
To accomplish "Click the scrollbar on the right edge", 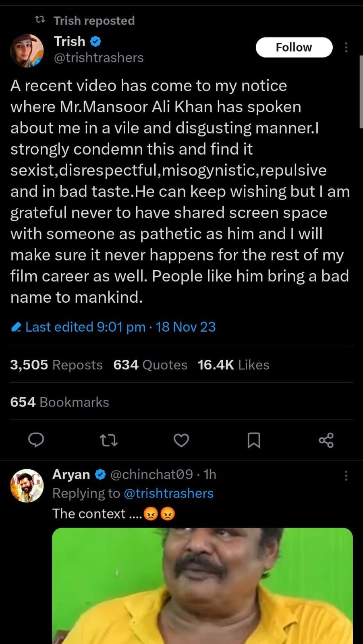I will coord(361,92).
